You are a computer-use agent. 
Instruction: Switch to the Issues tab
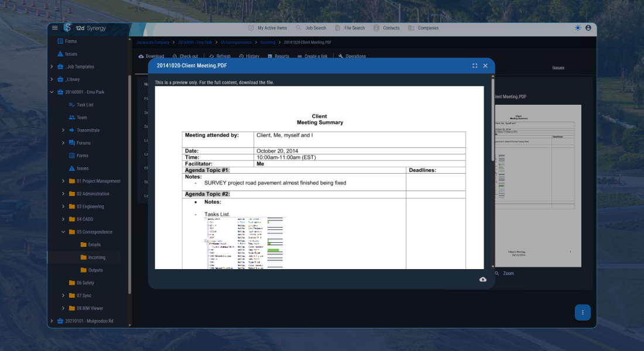(x=558, y=67)
